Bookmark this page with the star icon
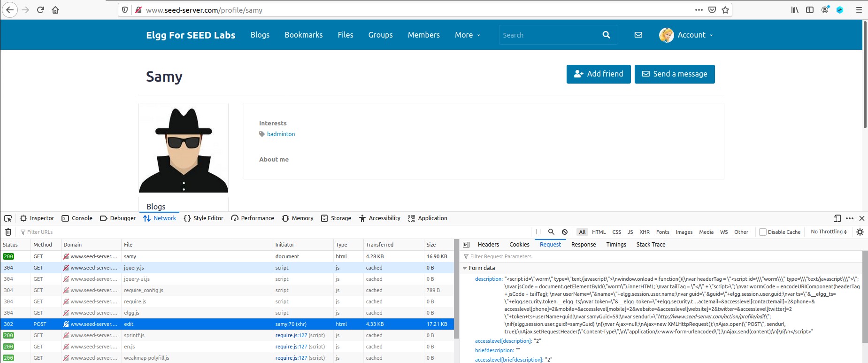This screenshot has width=868, height=363. pyautogui.click(x=725, y=10)
